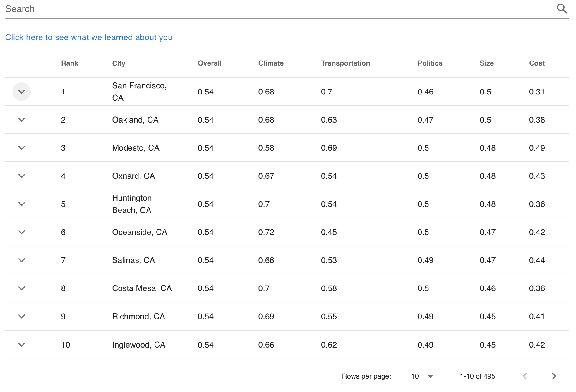Image resolution: width=576 pixels, height=392 pixels.
Task: Sort by the Cost column header
Action: click(537, 63)
